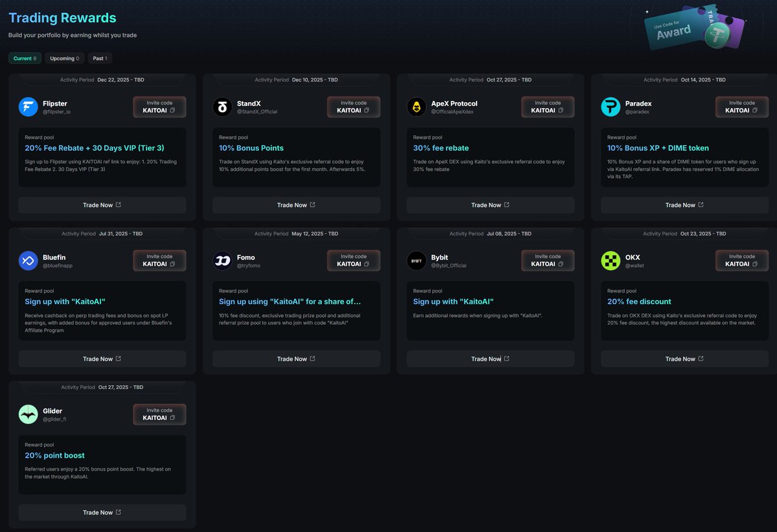Open the @OfficialApeXdex handle
The height and width of the screenshot is (532, 777).
coord(453,112)
